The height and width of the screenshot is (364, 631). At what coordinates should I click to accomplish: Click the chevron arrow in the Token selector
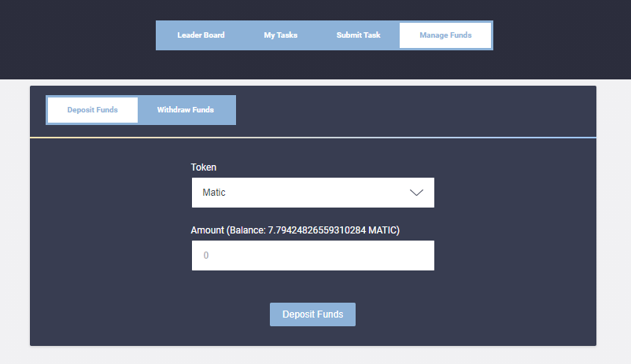(416, 193)
